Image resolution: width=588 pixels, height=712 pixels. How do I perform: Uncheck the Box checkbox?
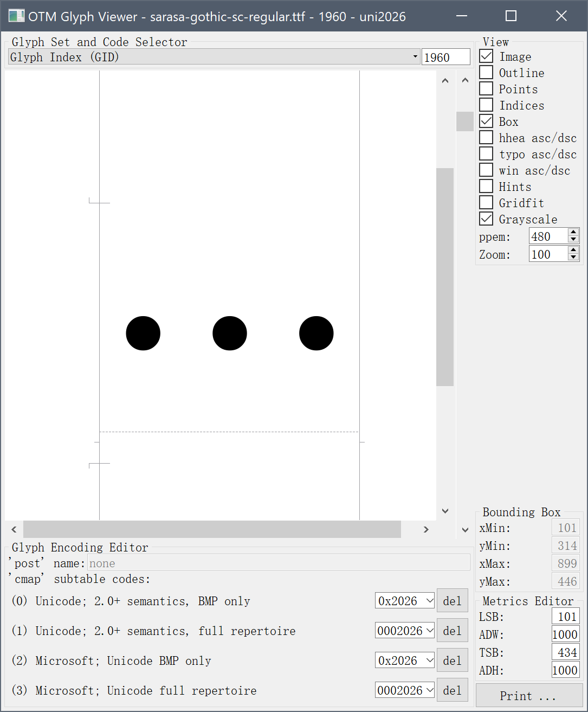(x=486, y=121)
